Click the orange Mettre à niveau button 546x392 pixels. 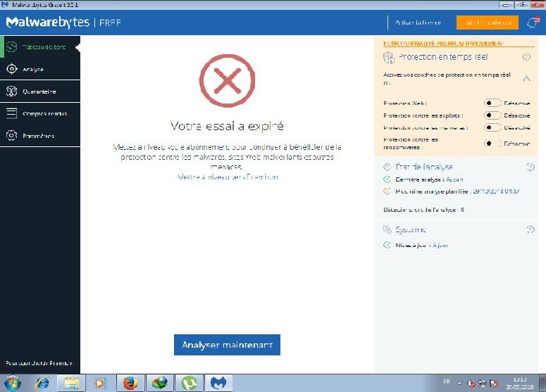[487, 23]
